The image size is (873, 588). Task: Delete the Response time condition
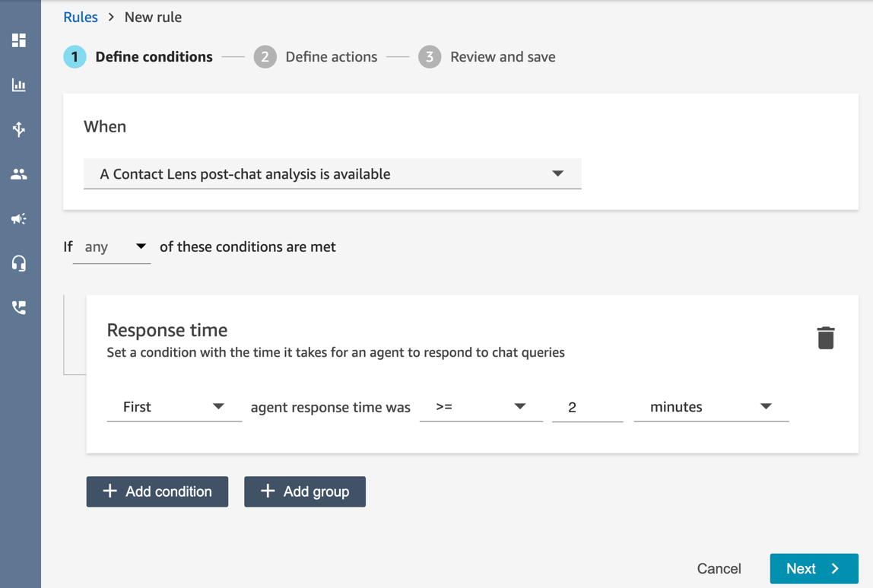point(825,338)
